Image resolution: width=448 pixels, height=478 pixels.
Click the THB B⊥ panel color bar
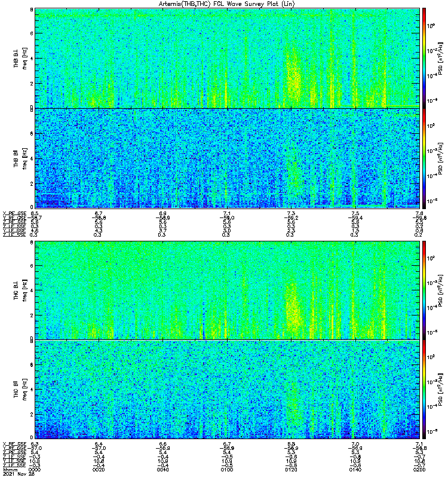pyautogui.click(x=424, y=58)
